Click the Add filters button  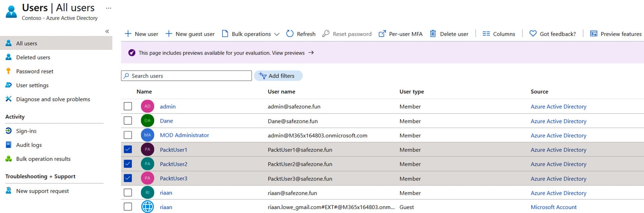pos(278,76)
